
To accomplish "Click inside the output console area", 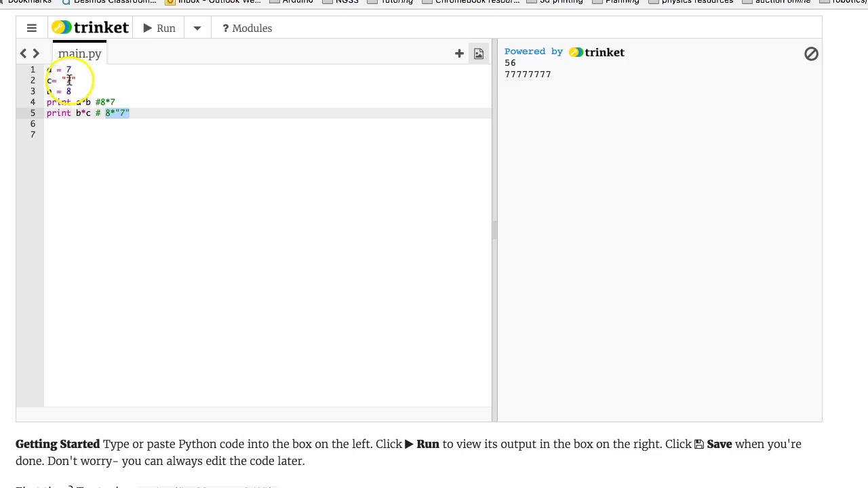I will (658, 237).
